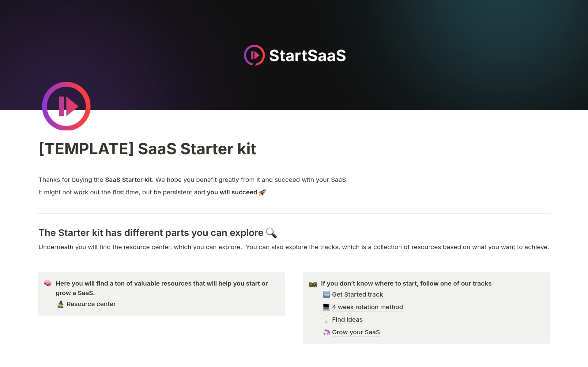
Task: Click the magnifying glass emoji in heading
Action: [x=271, y=233]
